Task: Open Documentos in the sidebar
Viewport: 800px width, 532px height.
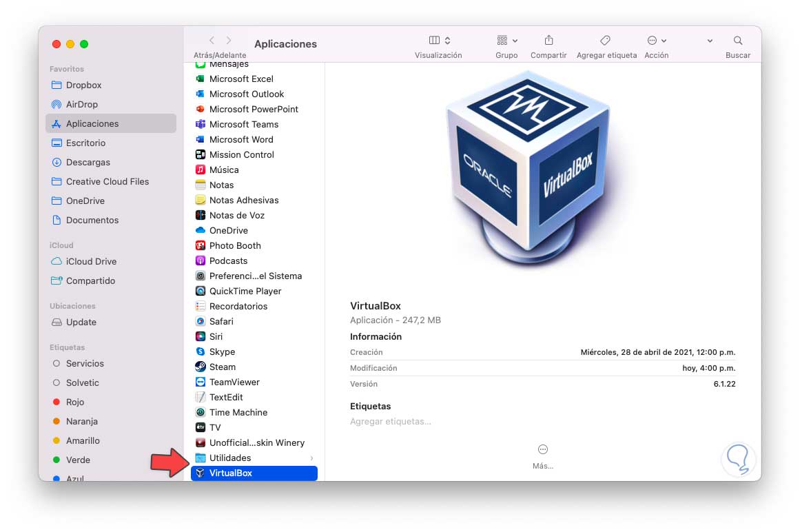Action: pyautogui.click(x=111, y=221)
